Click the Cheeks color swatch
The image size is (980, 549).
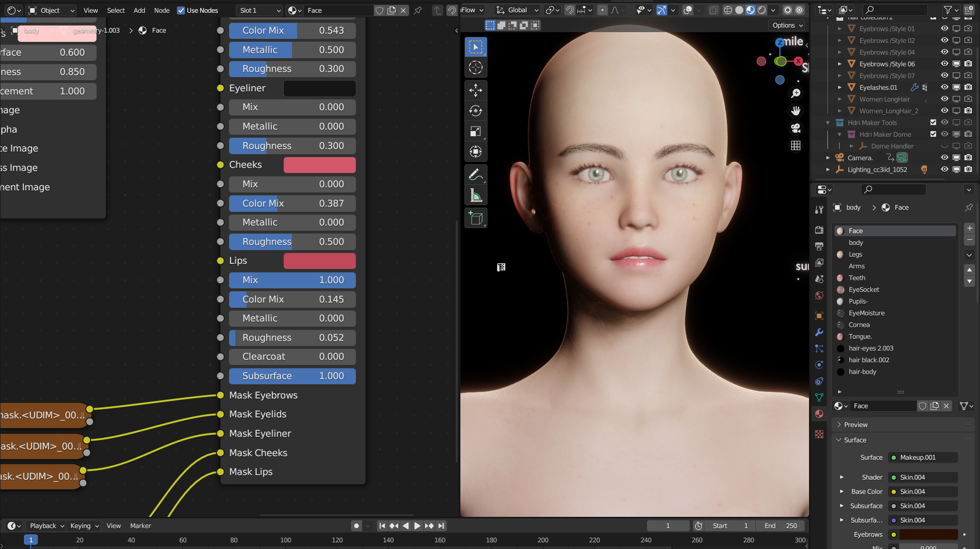point(320,165)
